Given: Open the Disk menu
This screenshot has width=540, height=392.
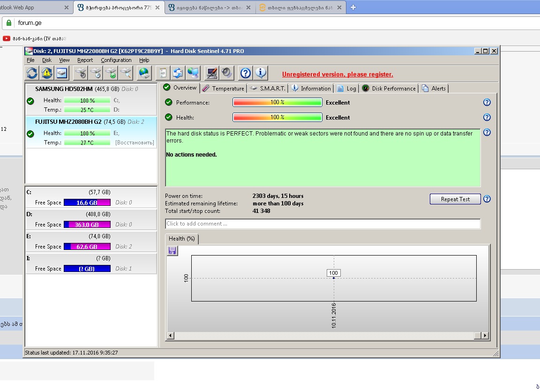Looking at the screenshot, I should (x=47, y=60).
